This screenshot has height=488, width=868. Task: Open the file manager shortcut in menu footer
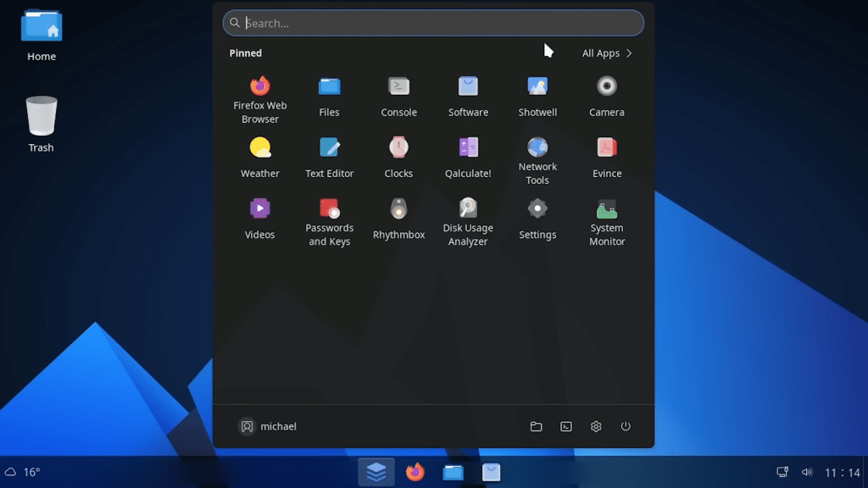coord(536,427)
